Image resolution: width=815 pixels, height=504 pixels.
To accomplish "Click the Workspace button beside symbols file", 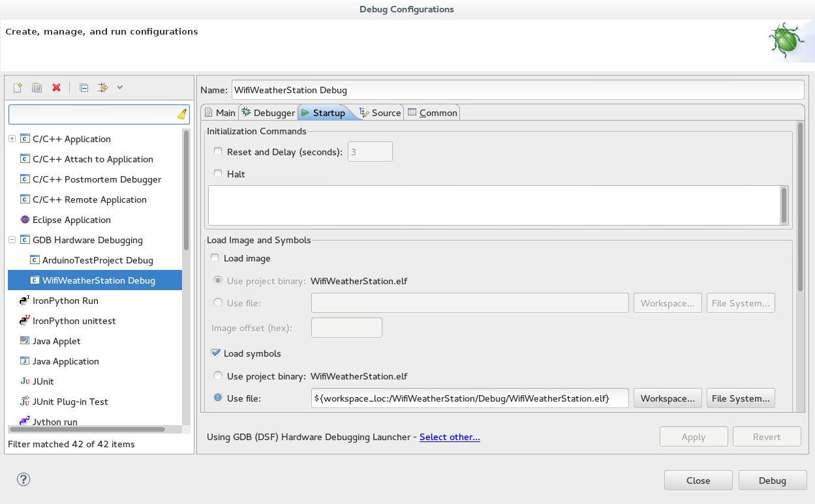I will pyautogui.click(x=668, y=398).
